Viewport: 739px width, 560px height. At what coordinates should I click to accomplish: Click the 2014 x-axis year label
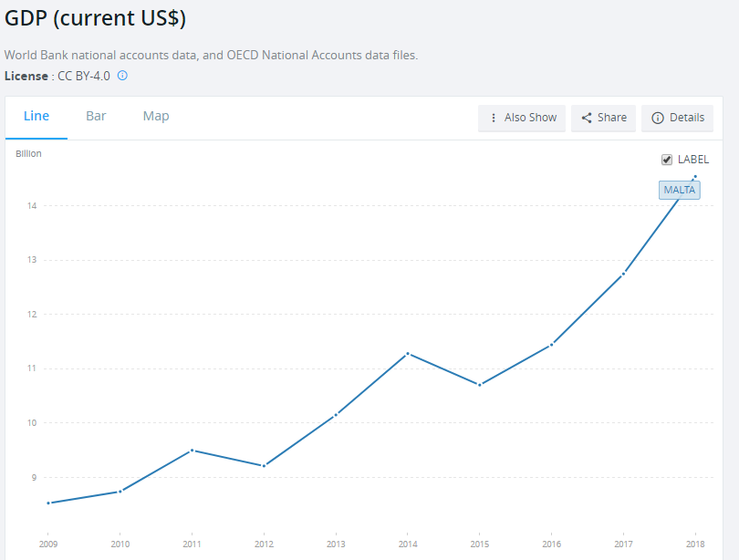click(x=408, y=544)
